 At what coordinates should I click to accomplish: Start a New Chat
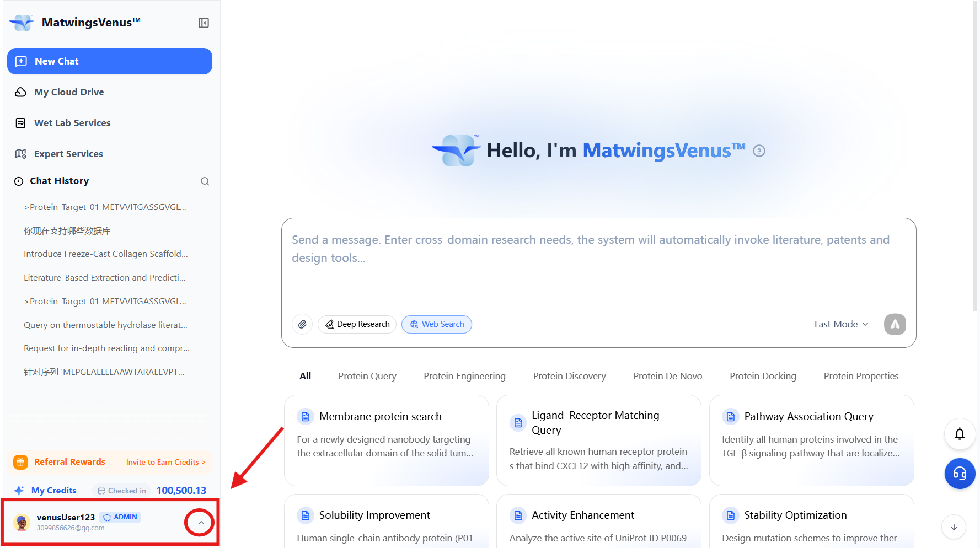click(x=110, y=61)
